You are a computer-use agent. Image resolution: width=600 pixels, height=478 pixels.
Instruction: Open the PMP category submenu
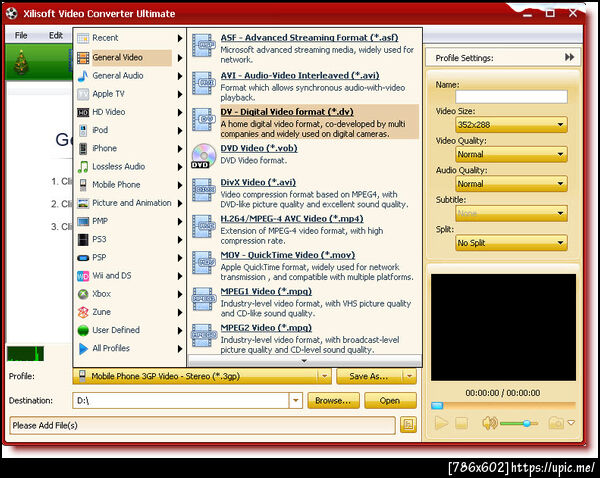tap(129, 222)
